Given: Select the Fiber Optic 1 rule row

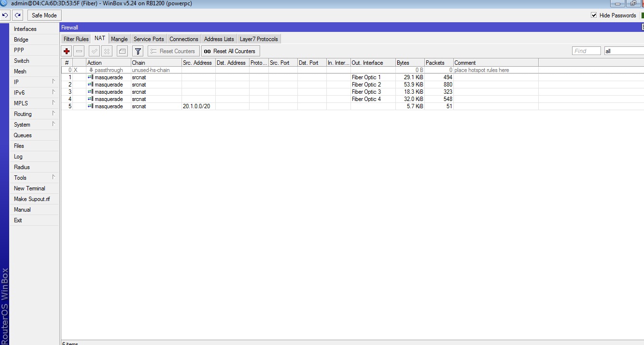Looking at the screenshot, I should 352,77.
